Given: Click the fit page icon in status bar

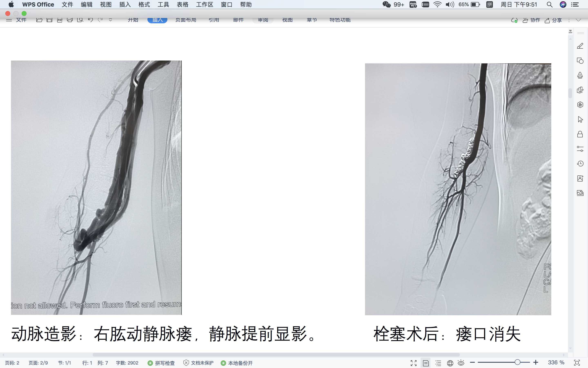Looking at the screenshot, I should tap(577, 362).
